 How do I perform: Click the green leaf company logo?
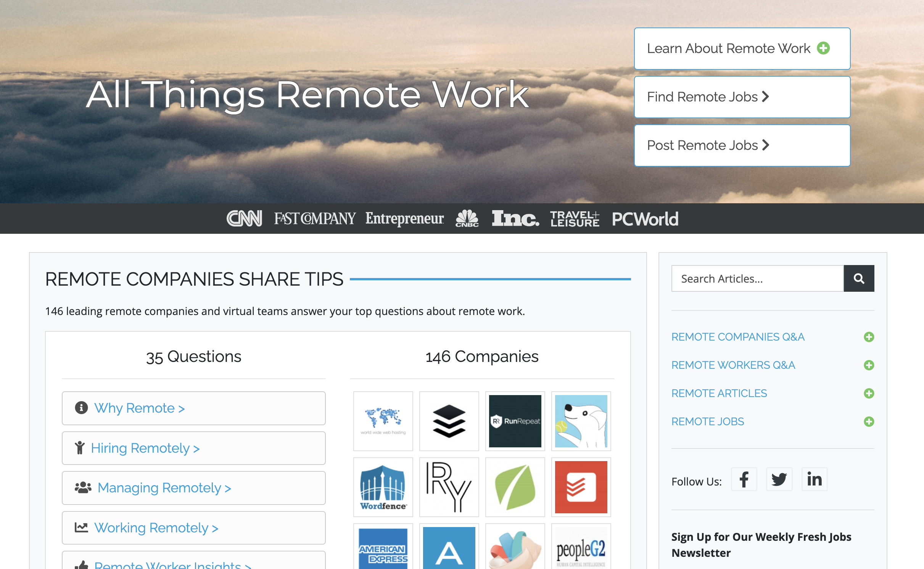click(x=515, y=487)
